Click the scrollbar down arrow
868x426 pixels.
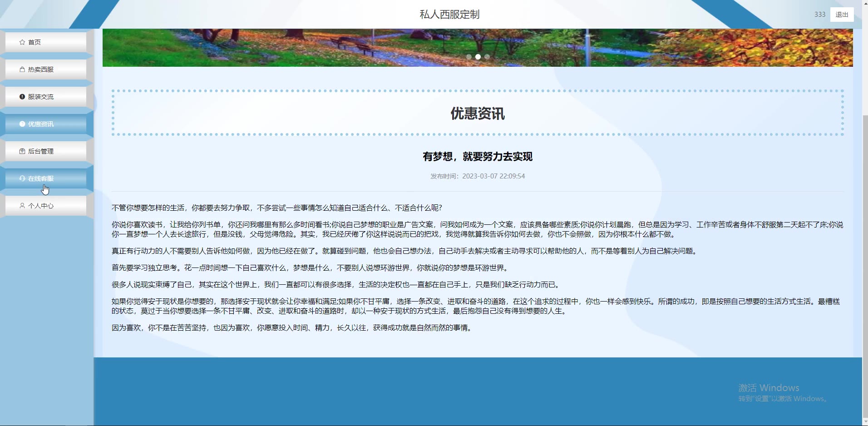(x=865, y=422)
